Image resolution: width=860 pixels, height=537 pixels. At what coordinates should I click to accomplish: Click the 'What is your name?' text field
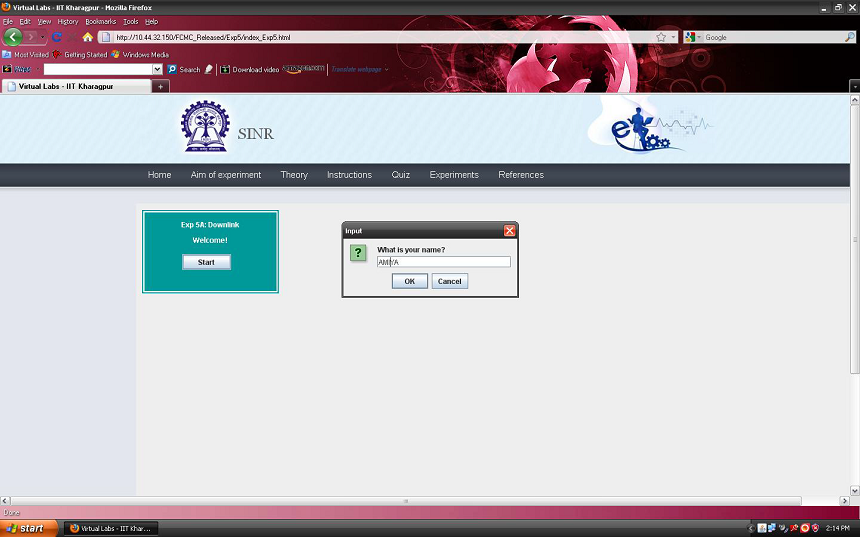443,262
